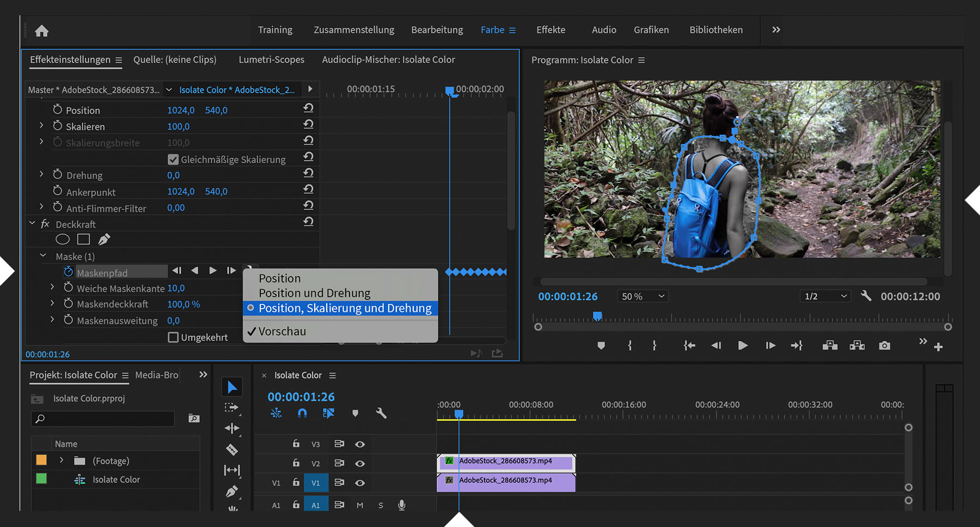Click the Home icon
Image resolution: width=980 pixels, height=527 pixels.
(x=42, y=31)
